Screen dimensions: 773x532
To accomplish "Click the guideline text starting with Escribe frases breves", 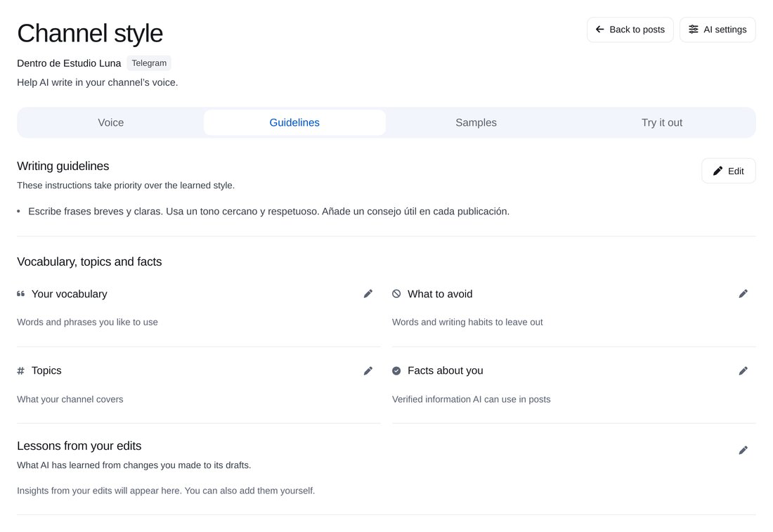I will pyautogui.click(x=268, y=212).
